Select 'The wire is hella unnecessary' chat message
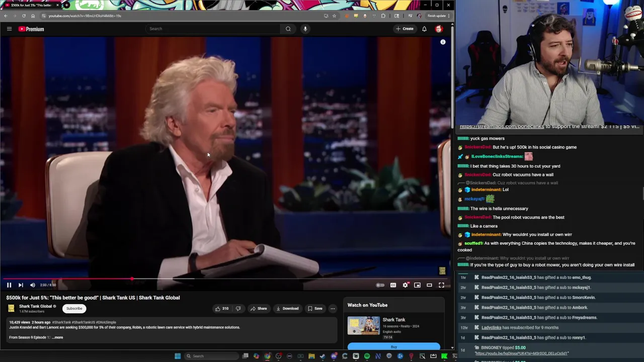 pos(499,208)
